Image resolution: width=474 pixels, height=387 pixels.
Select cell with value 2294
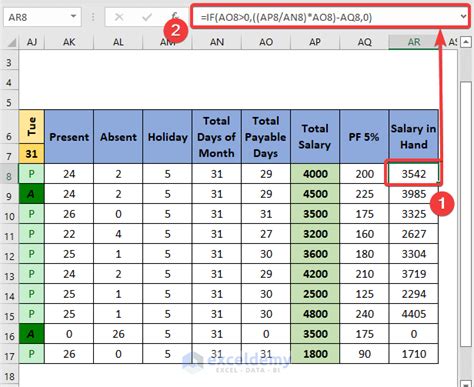click(x=413, y=294)
